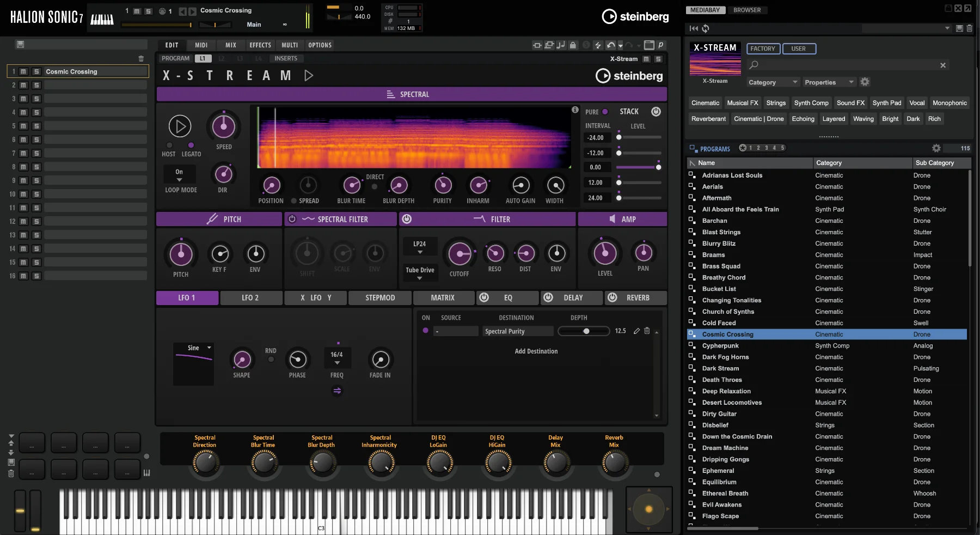Click the MIDI reset lightning bolt icon
The image size is (980, 535).
(x=598, y=45)
